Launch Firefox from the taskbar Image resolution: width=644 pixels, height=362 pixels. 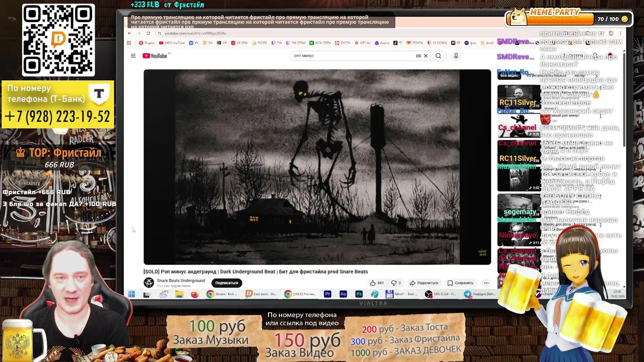195,294
